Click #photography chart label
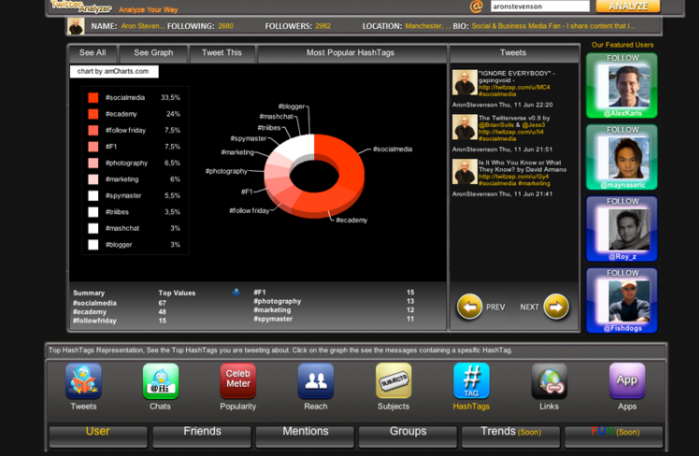The image size is (699, 456). tap(226, 171)
